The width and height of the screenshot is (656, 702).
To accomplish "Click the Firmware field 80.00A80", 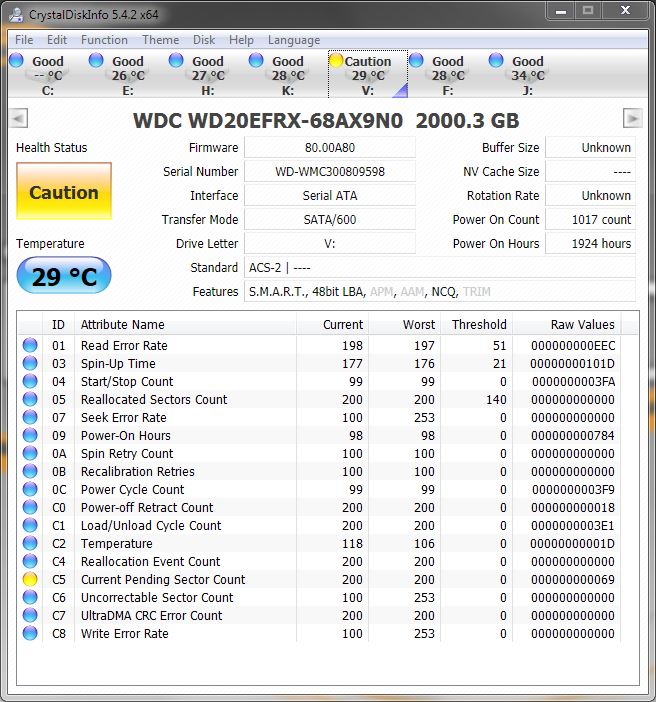I will click(330, 147).
